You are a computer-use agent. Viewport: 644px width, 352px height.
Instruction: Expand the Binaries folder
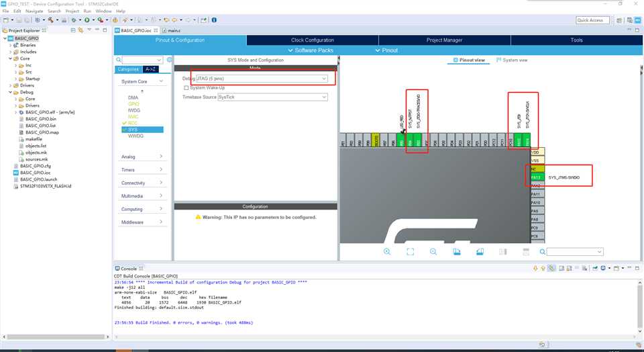(11, 45)
